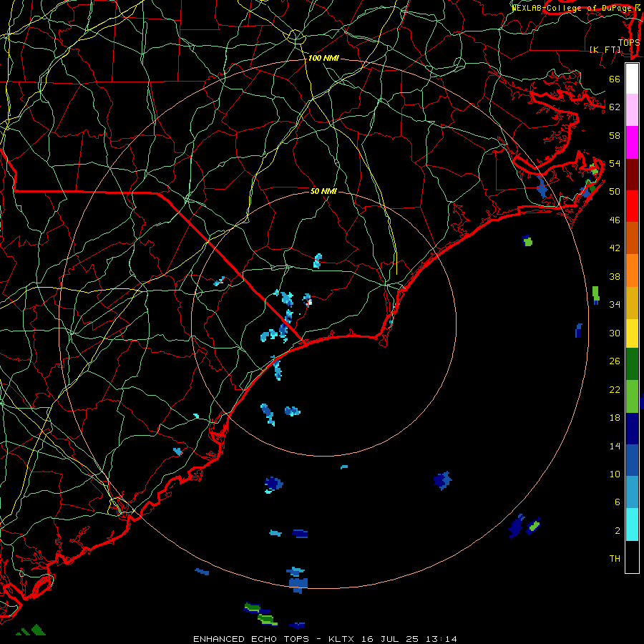The height and width of the screenshot is (644, 644).
Task: Click the "16 JUL 25" date text
Action: pyautogui.click(x=390, y=639)
